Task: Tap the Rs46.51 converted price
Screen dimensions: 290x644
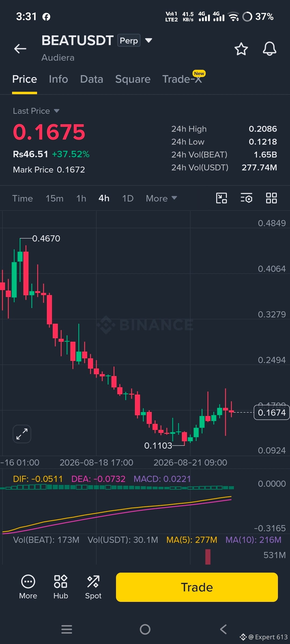Action: [x=30, y=154]
